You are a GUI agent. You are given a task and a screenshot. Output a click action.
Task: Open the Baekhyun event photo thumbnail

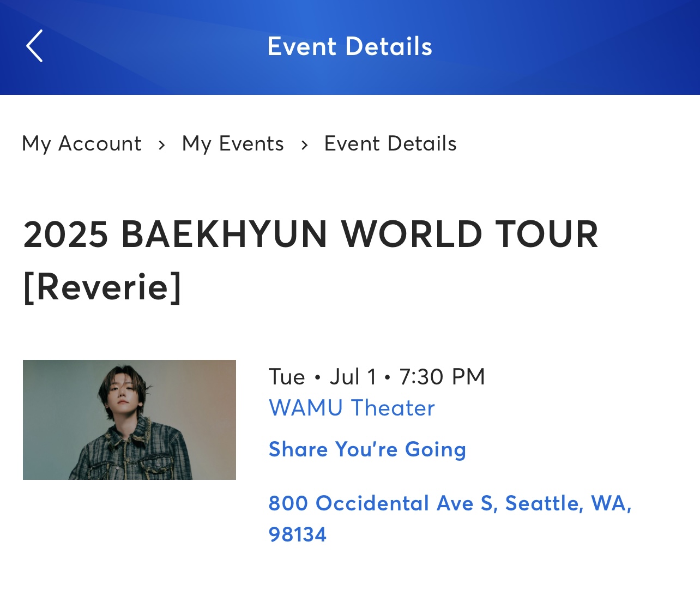point(129,420)
